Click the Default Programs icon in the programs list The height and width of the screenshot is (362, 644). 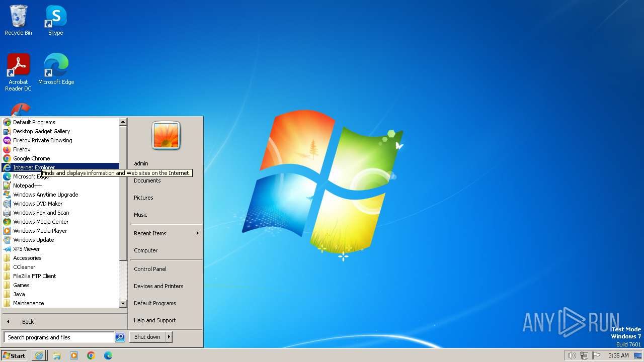(x=7, y=122)
